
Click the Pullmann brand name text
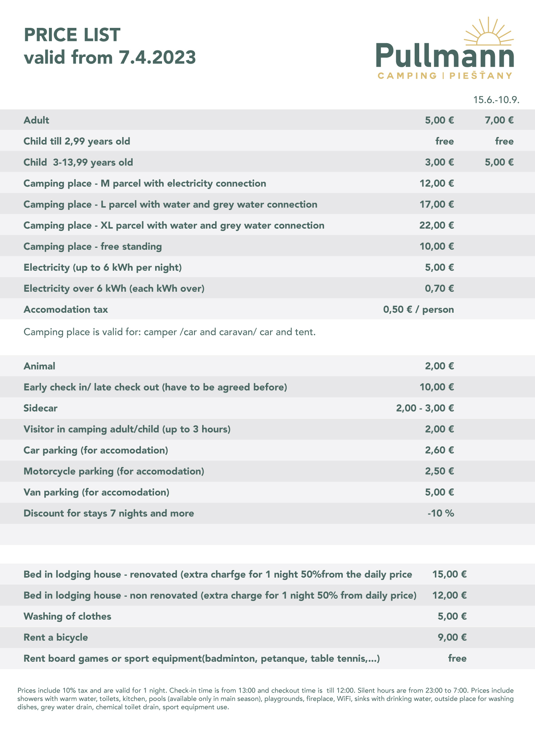pos(445,56)
